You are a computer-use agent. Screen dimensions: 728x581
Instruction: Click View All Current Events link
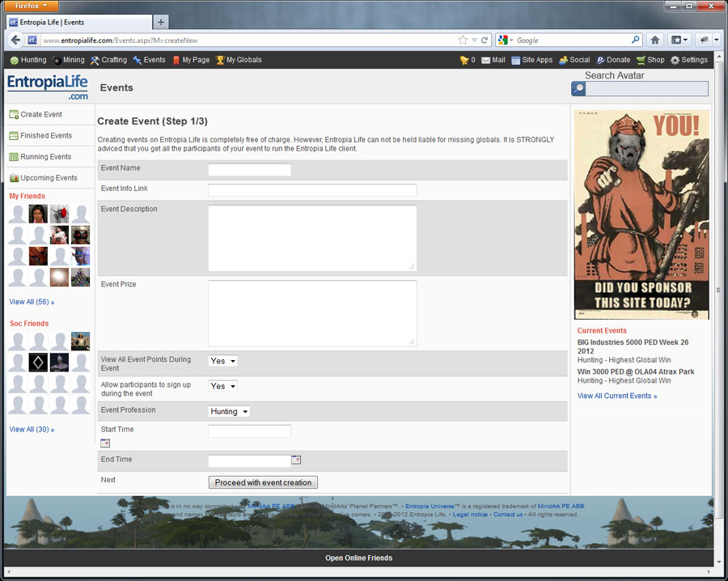tap(617, 396)
